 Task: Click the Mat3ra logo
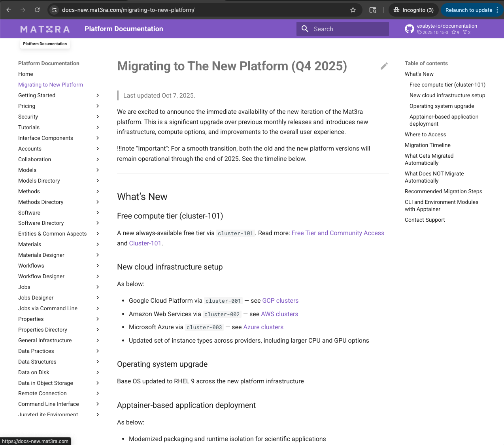tap(45, 29)
